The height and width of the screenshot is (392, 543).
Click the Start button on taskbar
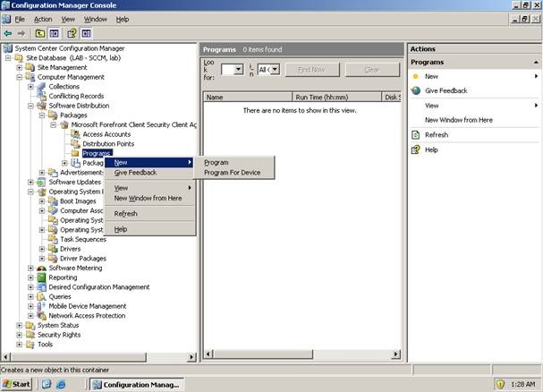17,384
